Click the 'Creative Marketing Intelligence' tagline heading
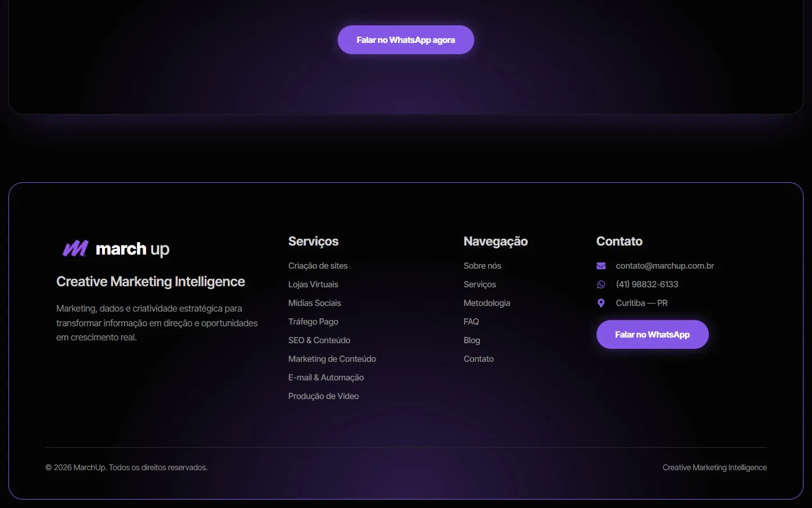 click(x=151, y=282)
